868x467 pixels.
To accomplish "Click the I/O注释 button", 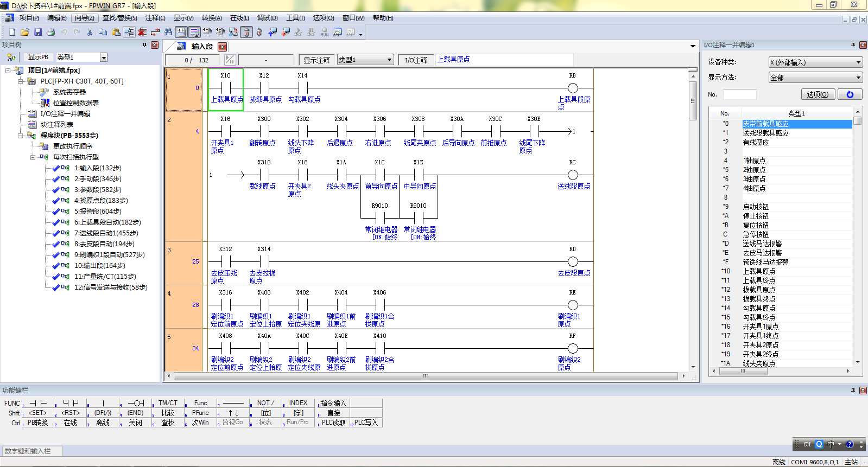I will 416,60.
